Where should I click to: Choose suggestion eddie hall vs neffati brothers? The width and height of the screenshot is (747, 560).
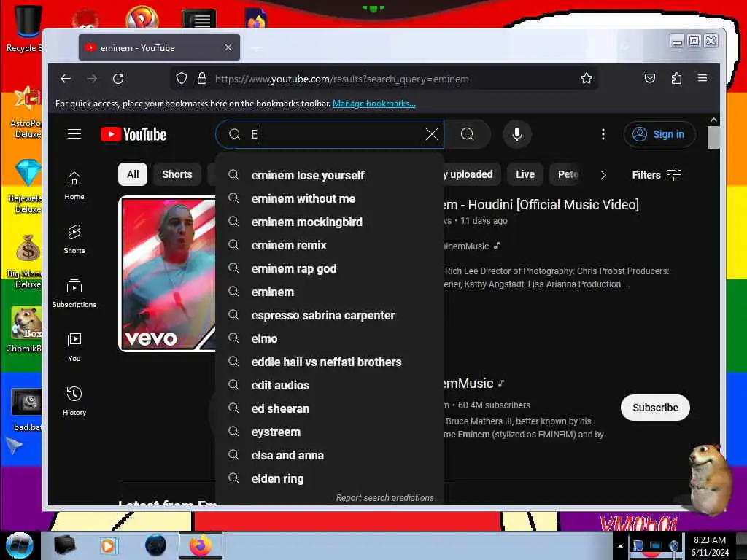pos(330,362)
